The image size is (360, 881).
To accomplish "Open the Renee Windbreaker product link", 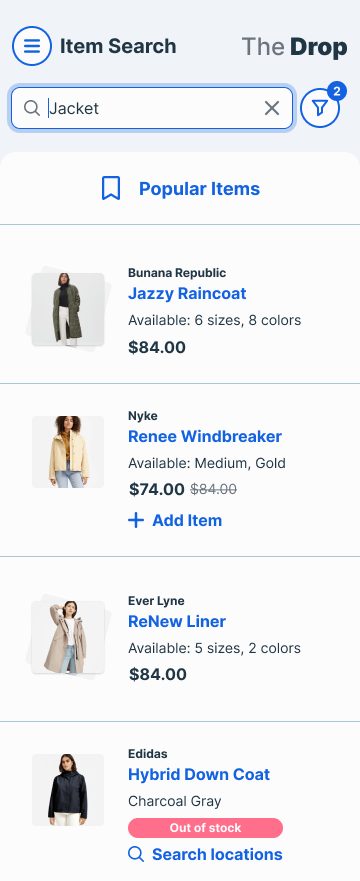I will (x=205, y=437).
